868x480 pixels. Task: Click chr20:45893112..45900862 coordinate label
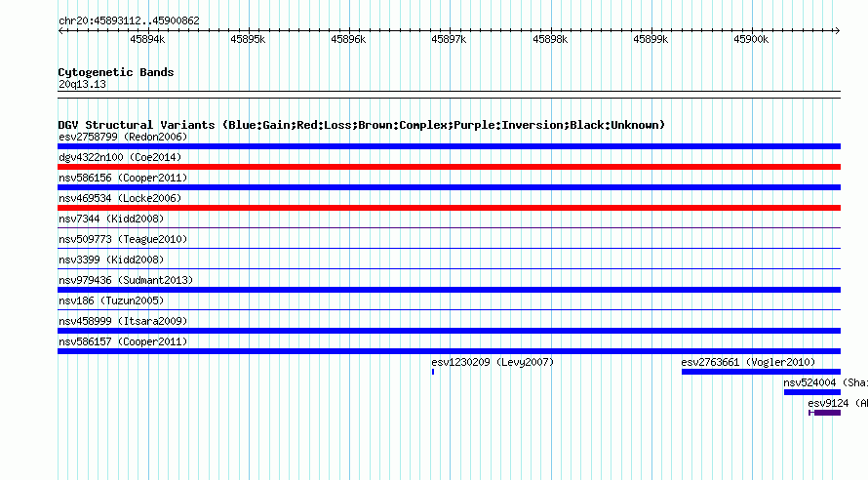click(x=129, y=20)
